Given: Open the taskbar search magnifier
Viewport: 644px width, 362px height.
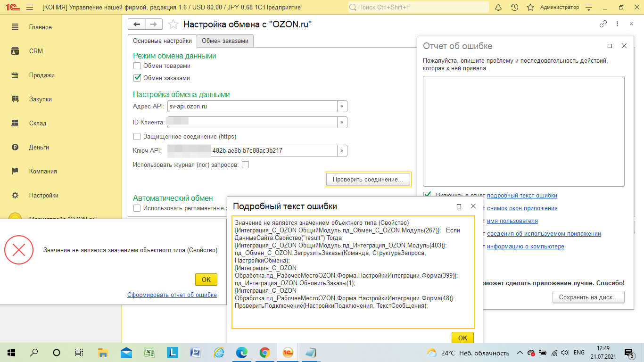Looking at the screenshot, I should point(34,353).
